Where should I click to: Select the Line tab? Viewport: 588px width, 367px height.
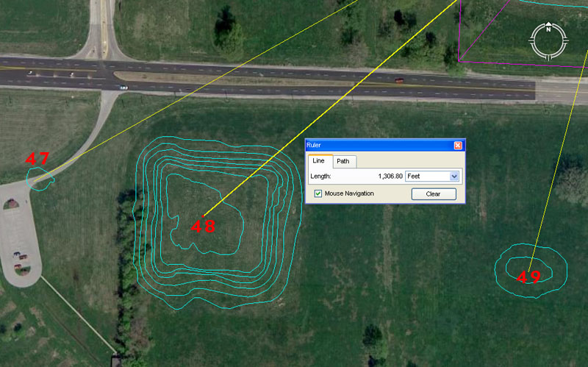tap(318, 161)
